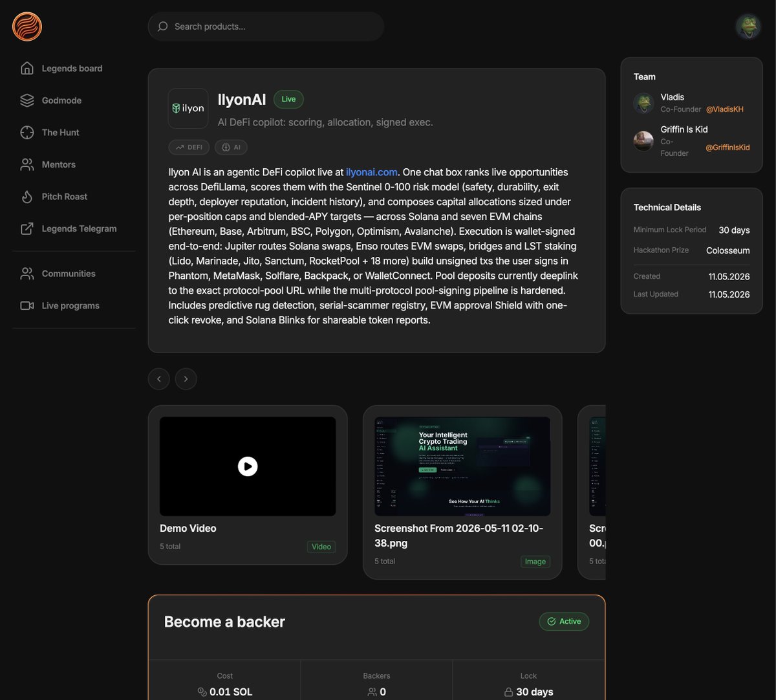Click the search magnifier icon
The width and height of the screenshot is (776, 700).
[163, 27]
